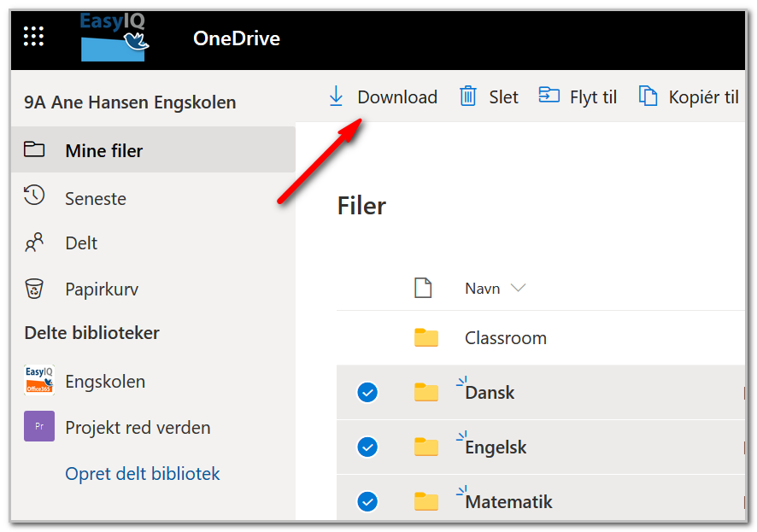This screenshot has width=757, height=532.
Task: Click the Papirkurv recycle bin icon
Action: (x=34, y=289)
